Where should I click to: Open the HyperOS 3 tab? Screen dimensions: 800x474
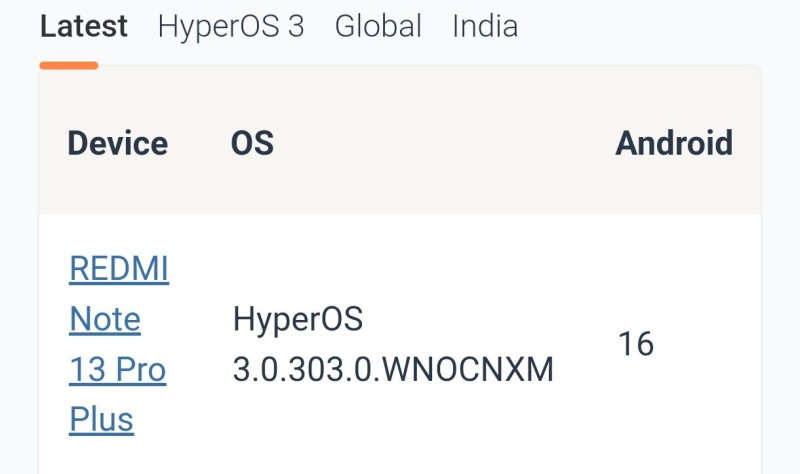231,26
